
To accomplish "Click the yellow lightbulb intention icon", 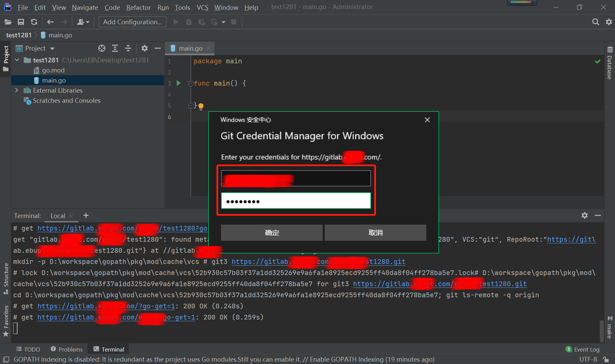I will point(201,107).
